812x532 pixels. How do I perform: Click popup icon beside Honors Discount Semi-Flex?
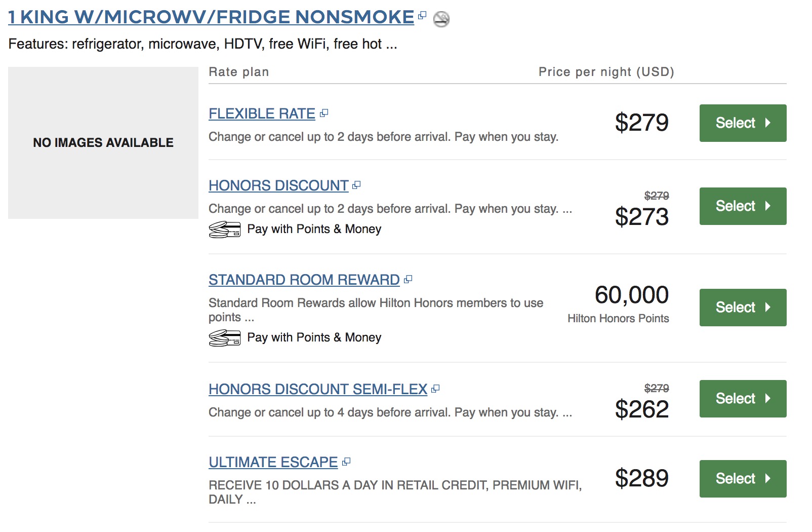tap(435, 389)
